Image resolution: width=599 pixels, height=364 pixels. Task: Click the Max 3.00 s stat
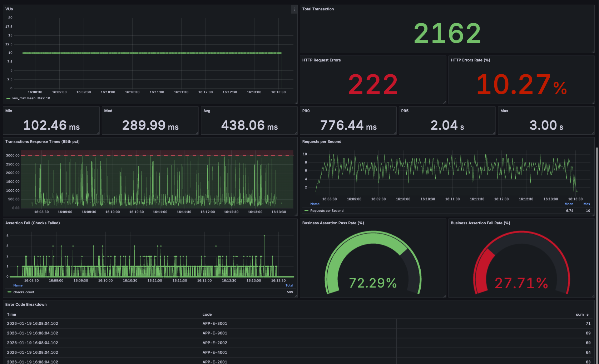[x=546, y=125]
